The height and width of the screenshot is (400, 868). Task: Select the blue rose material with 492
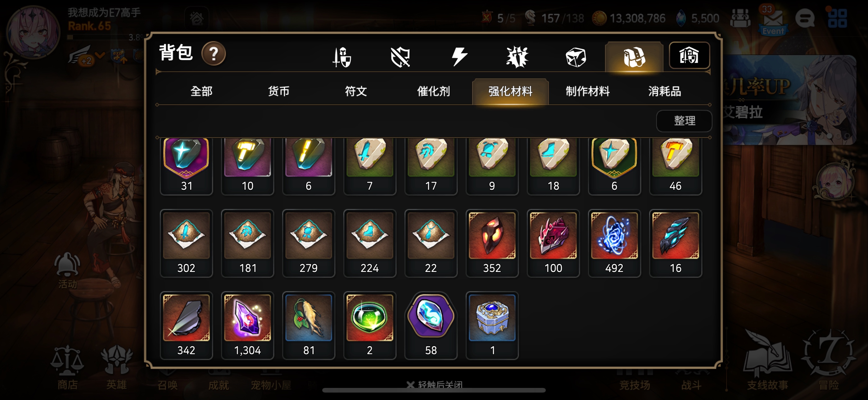(614, 243)
